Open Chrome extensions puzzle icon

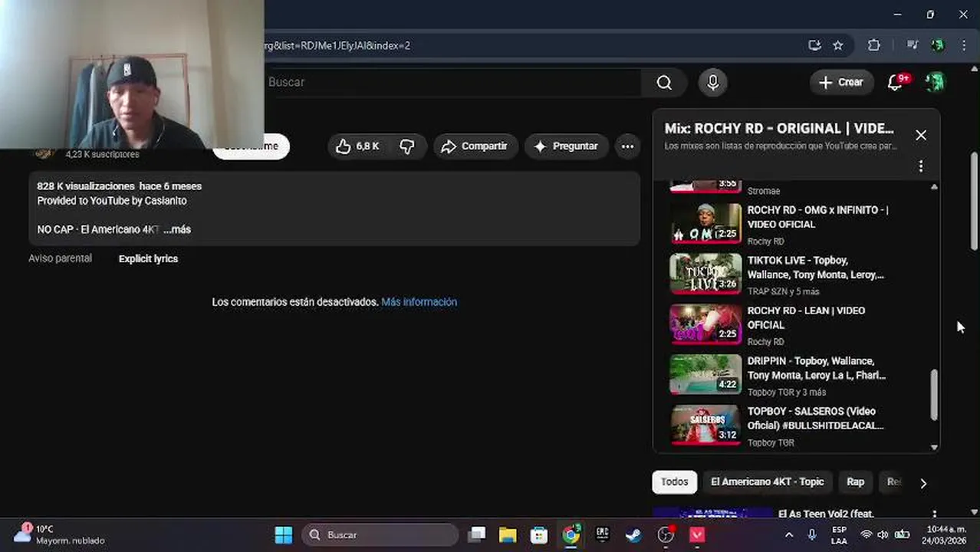point(873,45)
